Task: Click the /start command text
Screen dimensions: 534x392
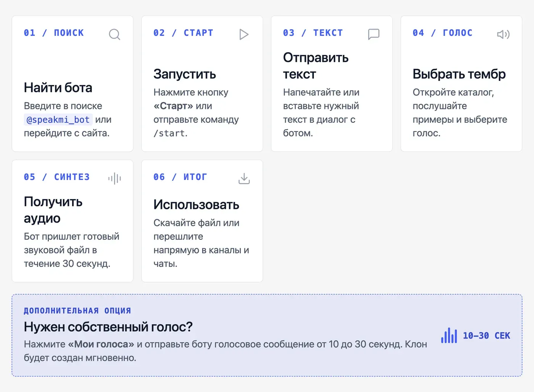Action: [x=169, y=133]
